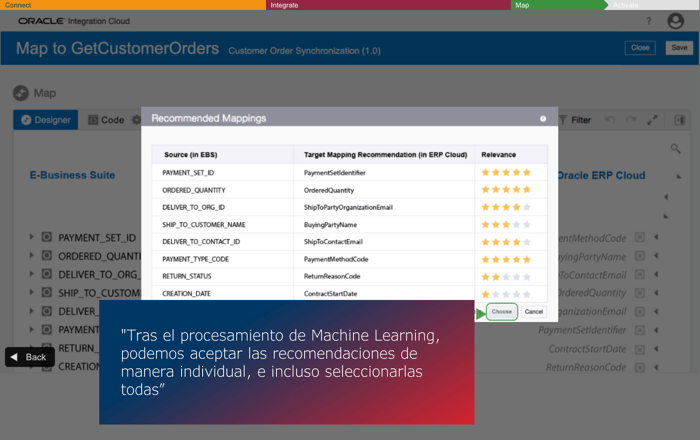Click the maximize expand arrows icon
The height and width of the screenshot is (440, 700).
coord(652,120)
